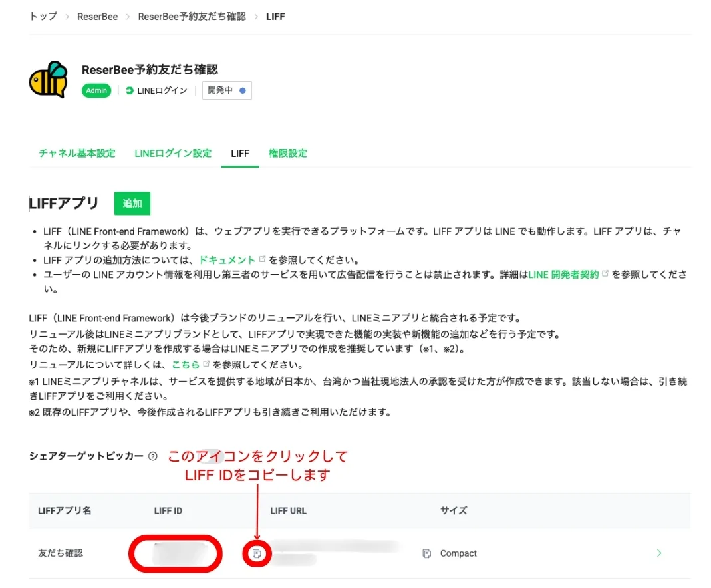The height and width of the screenshot is (588, 711).
Task: Select the 友だち確認 app name cell
Action: coord(61,553)
